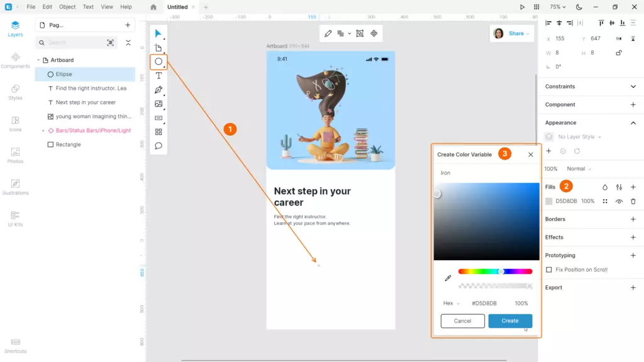Expand the Constraints section
644x362 pixels.
tap(633, 87)
